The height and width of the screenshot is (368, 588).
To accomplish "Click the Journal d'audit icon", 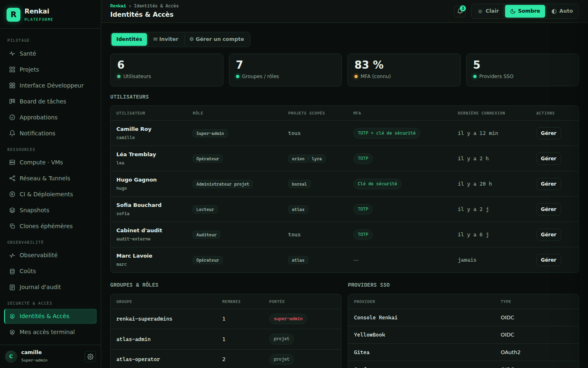I will coord(12,287).
